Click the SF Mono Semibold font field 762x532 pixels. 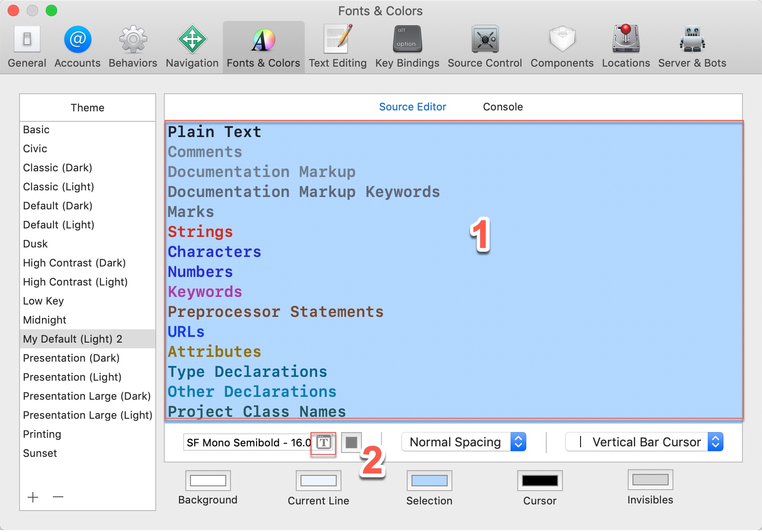(x=248, y=443)
